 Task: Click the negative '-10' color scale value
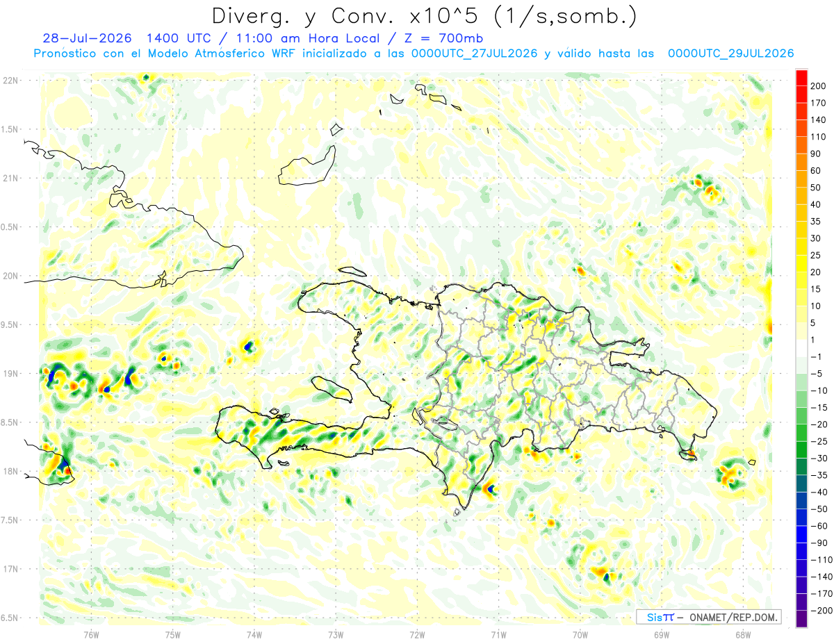pos(819,390)
